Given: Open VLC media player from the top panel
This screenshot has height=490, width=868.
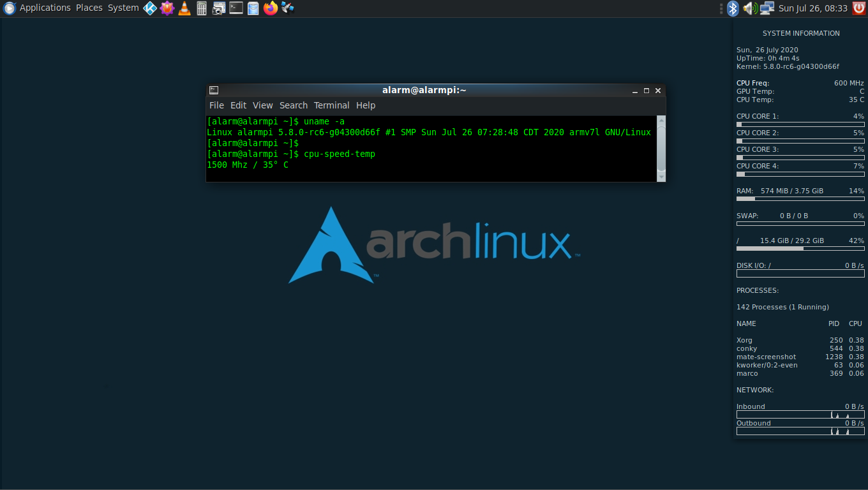Looking at the screenshot, I should click(x=184, y=8).
